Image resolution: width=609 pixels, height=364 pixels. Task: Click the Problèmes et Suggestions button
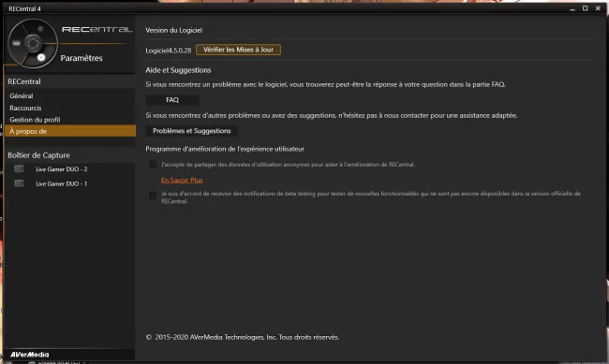tap(192, 131)
